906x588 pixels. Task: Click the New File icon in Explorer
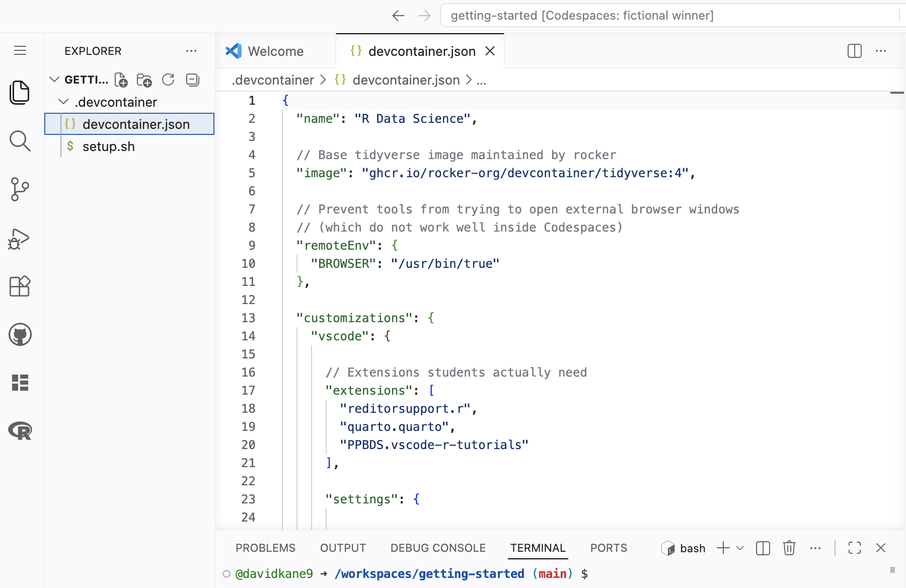click(x=121, y=80)
